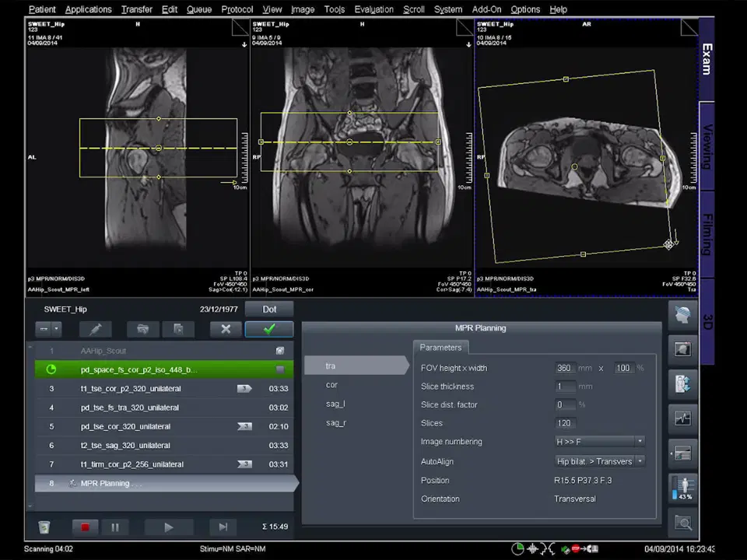Click the Slice thickness input field
Screen dimensions: 747x560
pos(565,387)
